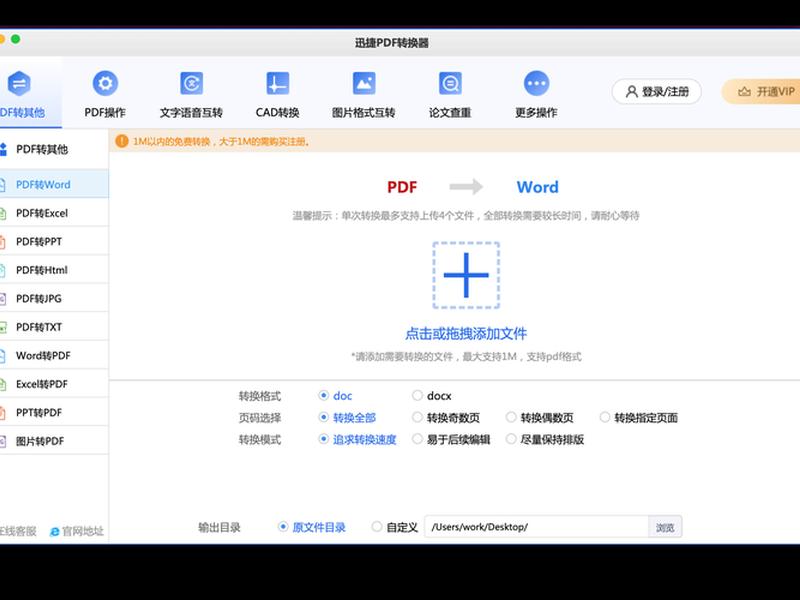Image resolution: width=800 pixels, height=600 pixels.
Task: Open the 论文查重 icon
Action: [450, 83]
